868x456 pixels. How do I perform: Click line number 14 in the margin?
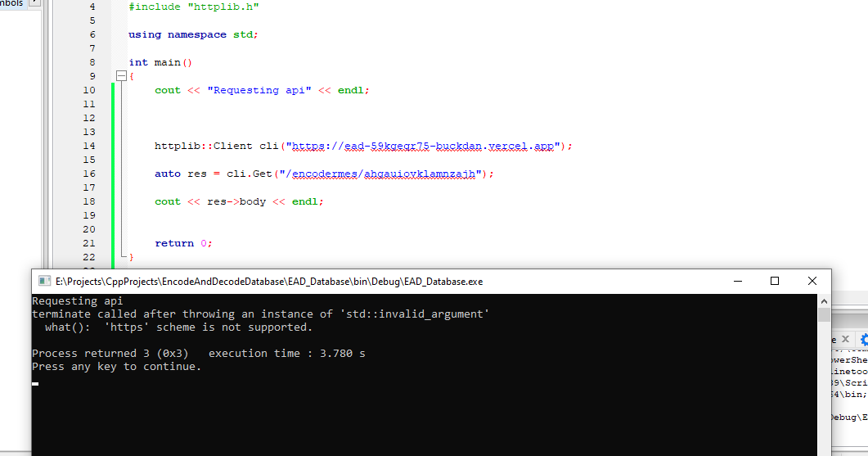89,146
